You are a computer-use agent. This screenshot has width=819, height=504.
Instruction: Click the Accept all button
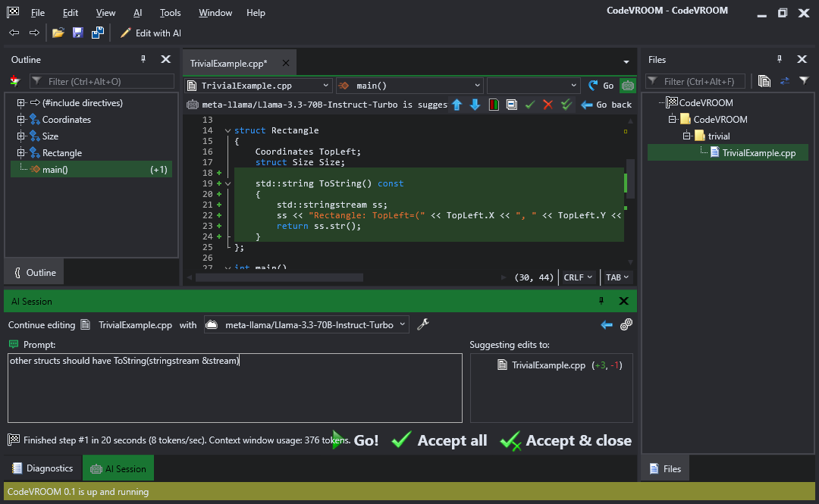click(439, 440)
